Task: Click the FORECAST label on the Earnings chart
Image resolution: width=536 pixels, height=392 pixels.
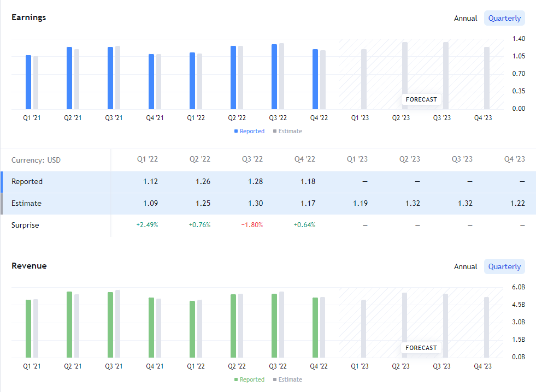Action: (x=421, y=99)
